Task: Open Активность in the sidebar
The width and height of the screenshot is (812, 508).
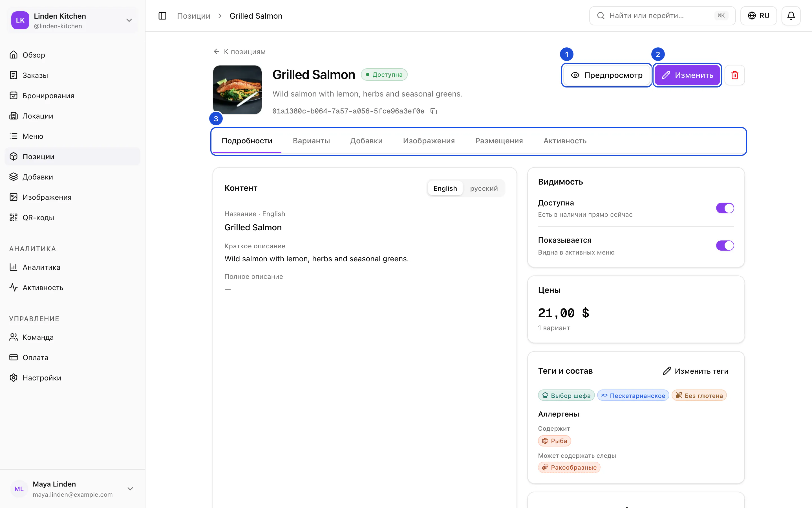Action: tap(72, 288)
